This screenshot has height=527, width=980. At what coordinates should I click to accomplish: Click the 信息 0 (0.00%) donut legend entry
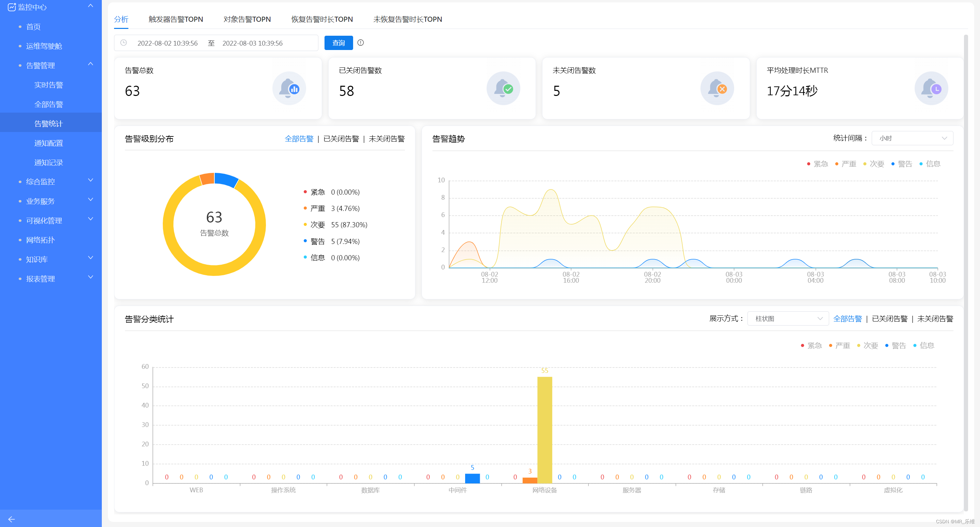332,258
